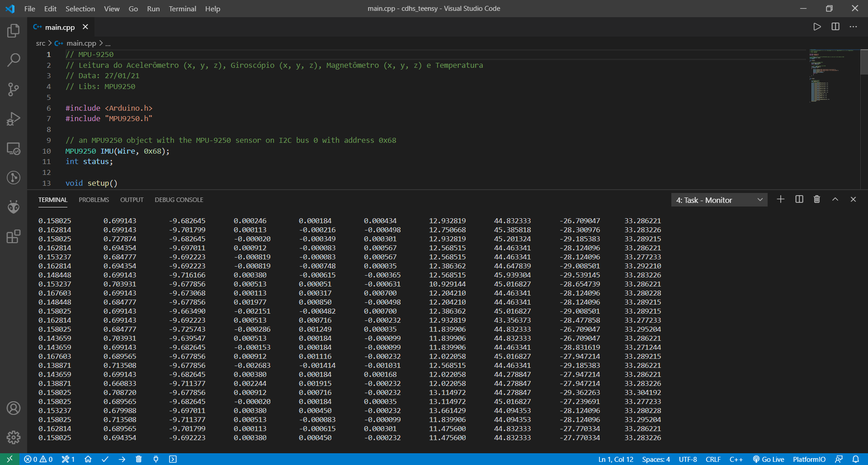Image resolution: width=868 pixels, height=465 pixels.
Task: Open the View menu
Action: point(112,9)
